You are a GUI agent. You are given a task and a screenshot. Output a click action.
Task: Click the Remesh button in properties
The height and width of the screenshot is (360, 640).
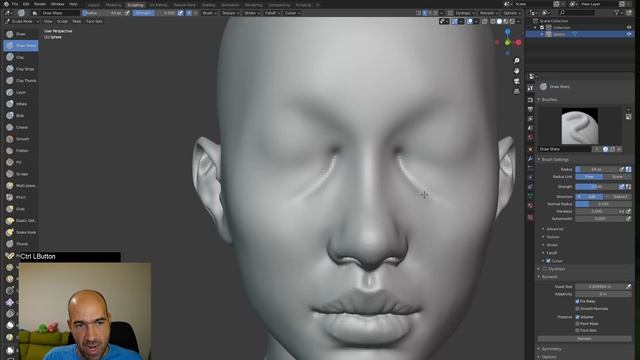coord(584,339)
